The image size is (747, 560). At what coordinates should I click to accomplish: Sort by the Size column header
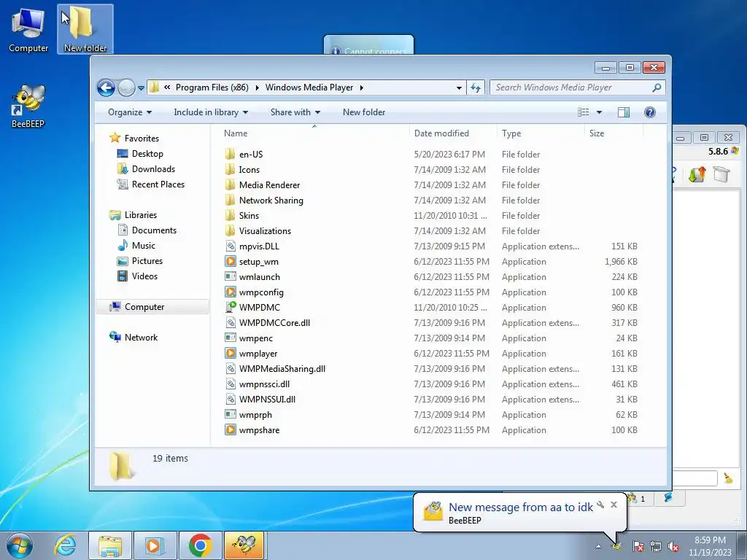(614, 133)
